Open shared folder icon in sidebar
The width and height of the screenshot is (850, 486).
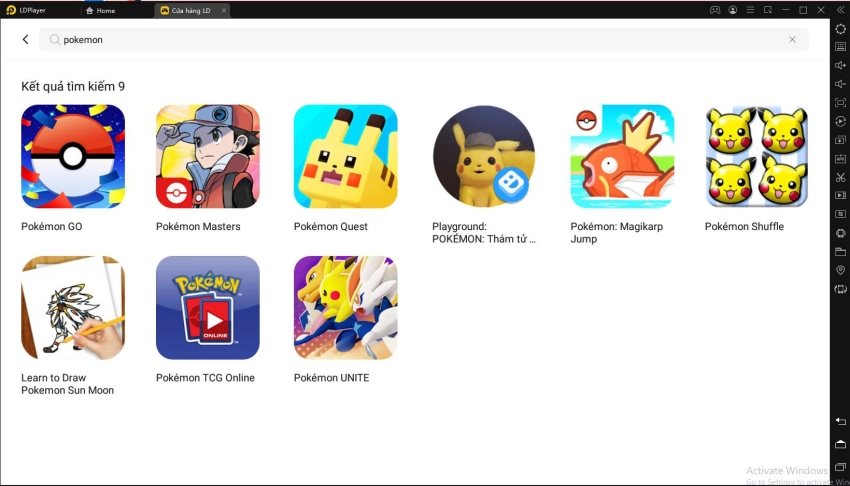[x=840, y=251]
